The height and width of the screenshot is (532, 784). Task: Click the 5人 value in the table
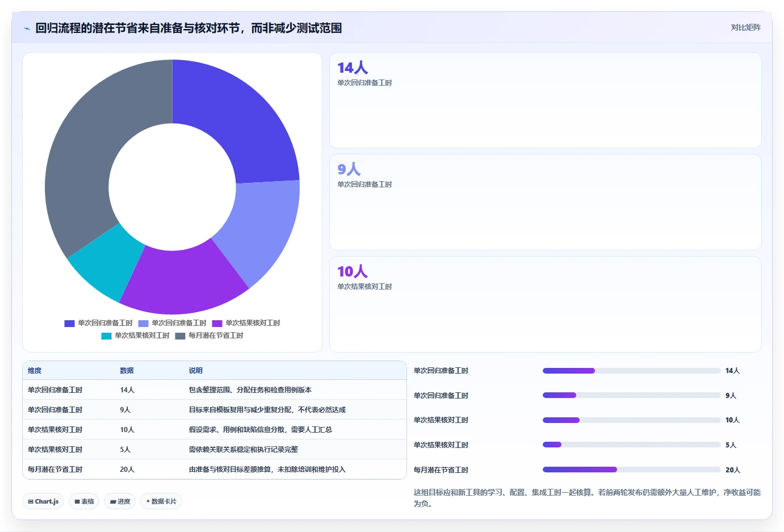coord(125,450)
